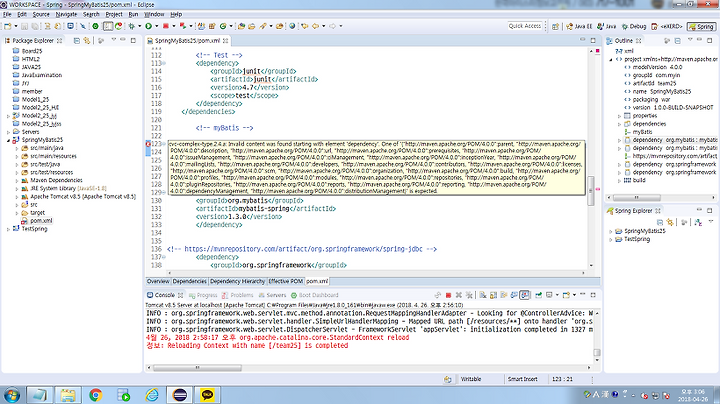Click the green Boot Dashboard relaunch toolbar icon
The width and height of the screenshot is (720, 404).
tap(96, 26)
